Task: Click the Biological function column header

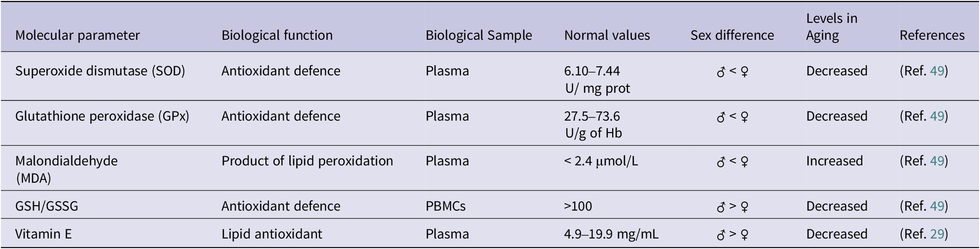Action: pyautogui.click(x=277, y=36)
